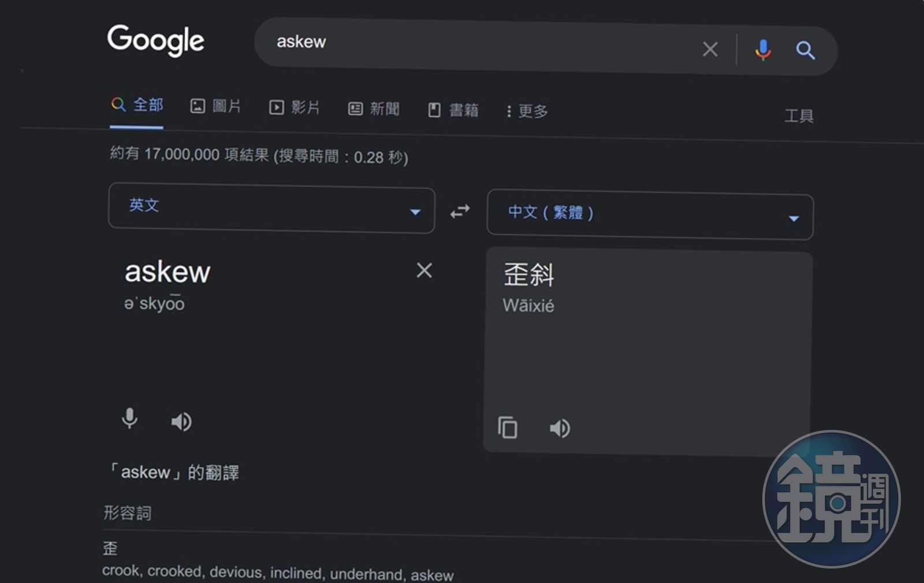
Task: Copy the translated text 歪斜
Action: click(508, 428)
